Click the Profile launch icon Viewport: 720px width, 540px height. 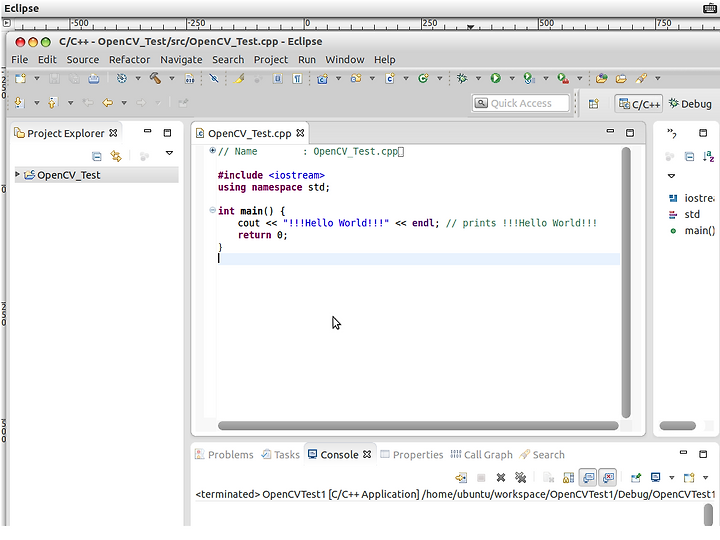[x=529, y=79]
